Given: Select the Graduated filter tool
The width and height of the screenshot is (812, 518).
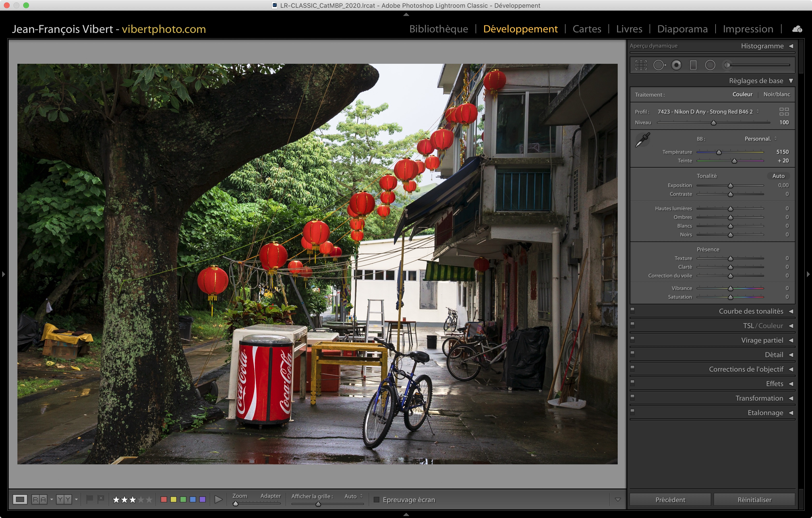Looking at the screenshot, I should coord(693,65).
